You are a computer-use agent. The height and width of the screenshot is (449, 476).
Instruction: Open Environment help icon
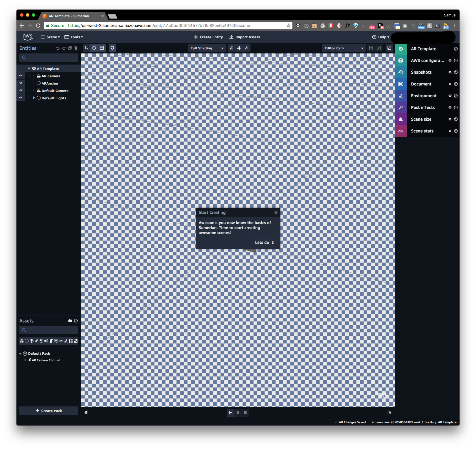point(456,96)
